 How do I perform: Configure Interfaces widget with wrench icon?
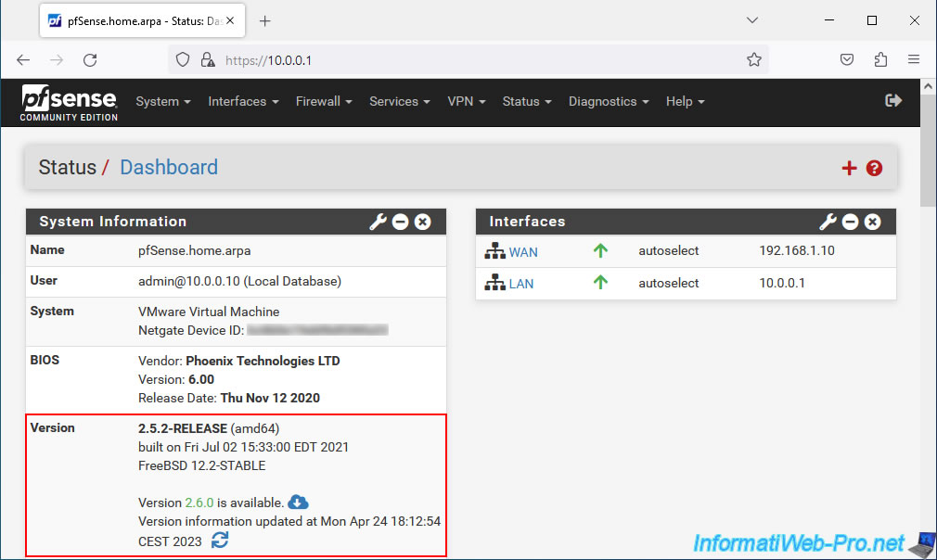point(828,223)
